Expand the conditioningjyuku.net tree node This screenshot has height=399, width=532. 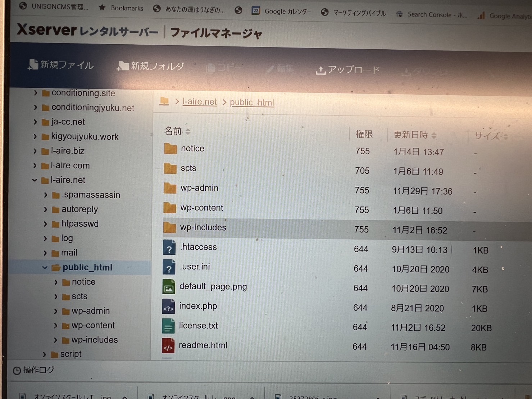(x=35, y=107)
